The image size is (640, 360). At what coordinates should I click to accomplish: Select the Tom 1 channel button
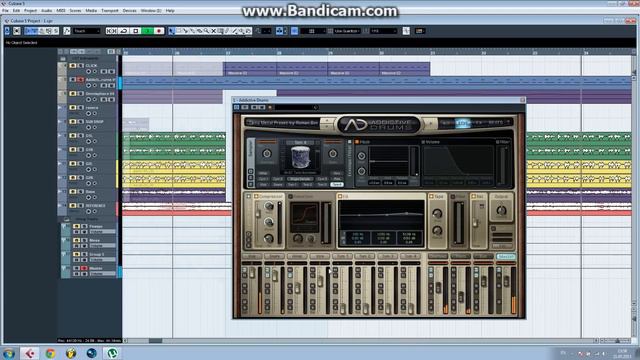tap(342, 256)
